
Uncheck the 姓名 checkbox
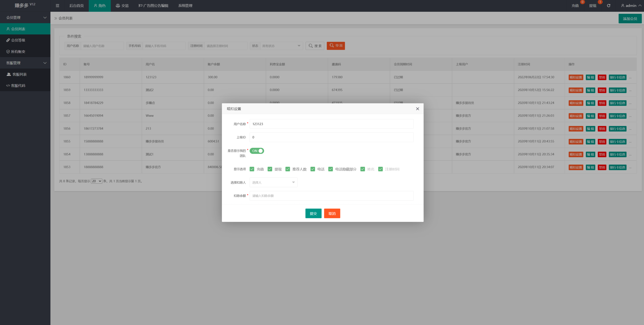[363, 169]
